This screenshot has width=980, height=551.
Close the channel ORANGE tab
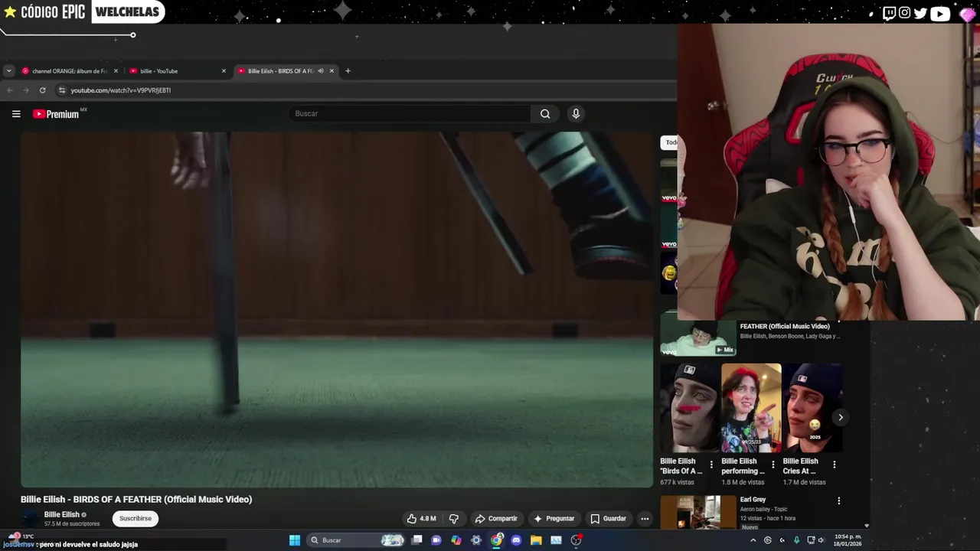(x=116, y=71)
